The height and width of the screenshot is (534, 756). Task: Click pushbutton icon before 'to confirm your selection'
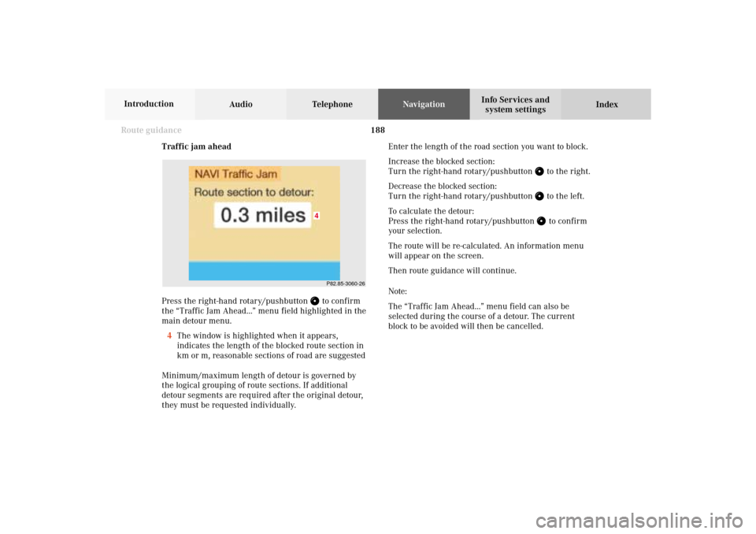click(542, 221)
